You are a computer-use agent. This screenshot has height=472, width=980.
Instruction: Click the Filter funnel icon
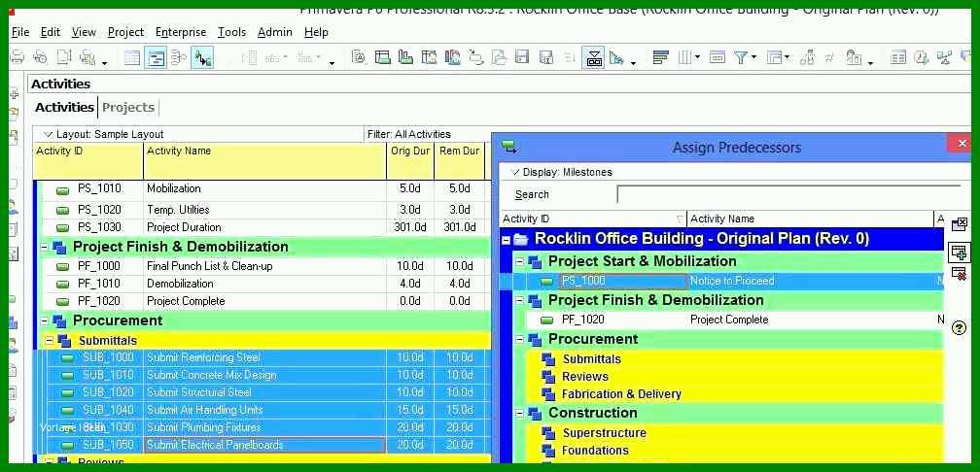point(741,58)
